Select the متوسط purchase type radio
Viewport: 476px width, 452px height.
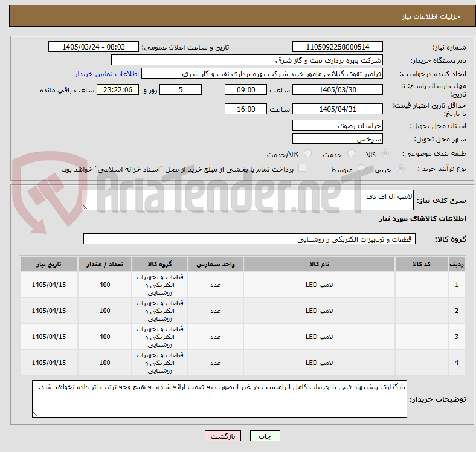point(361,168)
